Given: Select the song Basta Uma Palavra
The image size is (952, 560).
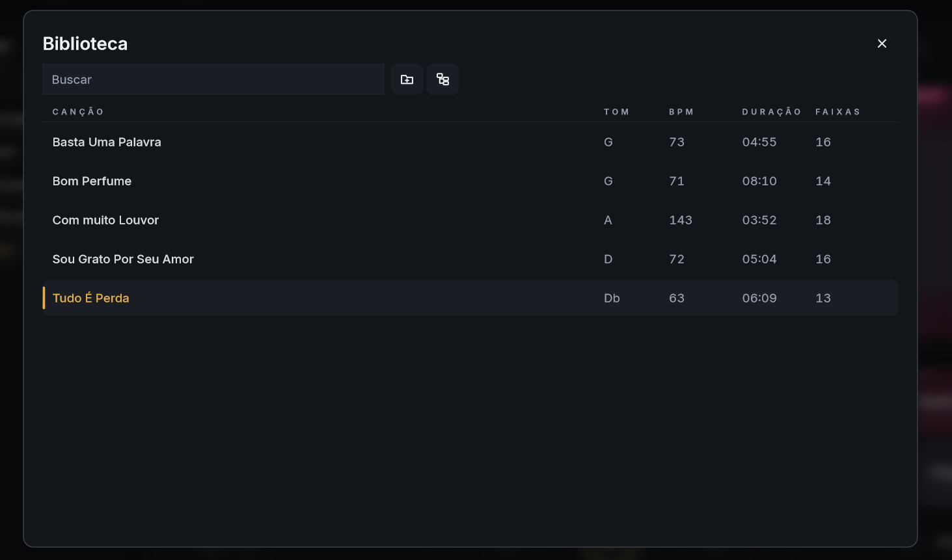Looking at the screenshot, I should (470, 142).
